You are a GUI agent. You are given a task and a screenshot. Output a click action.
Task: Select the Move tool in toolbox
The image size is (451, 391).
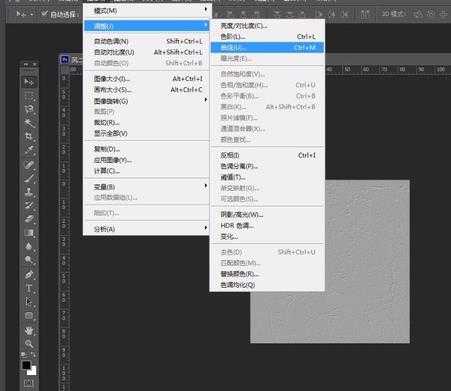tap(29, 82)
